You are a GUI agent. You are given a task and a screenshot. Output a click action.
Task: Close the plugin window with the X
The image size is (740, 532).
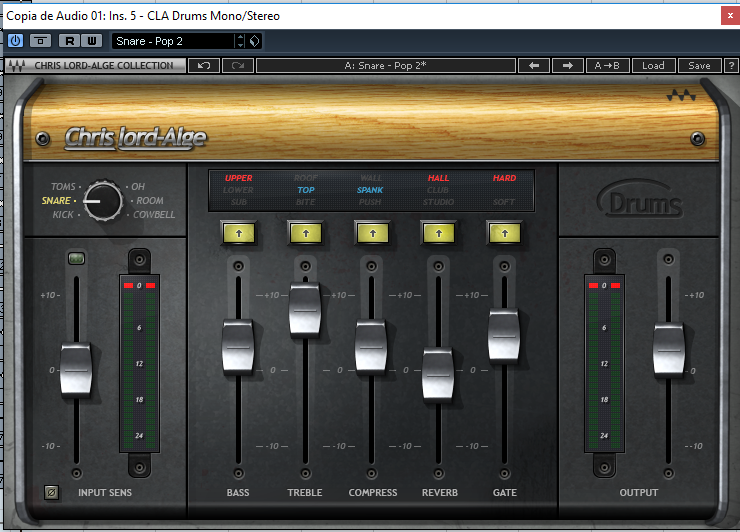(731, 16)
